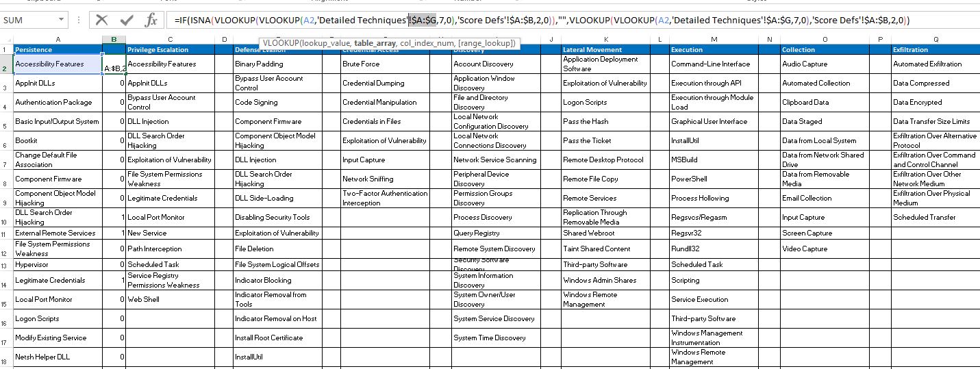This screenshot has width=980, height=369.
Task: Select the Process Hollowing cell
Action: [714, 198]
